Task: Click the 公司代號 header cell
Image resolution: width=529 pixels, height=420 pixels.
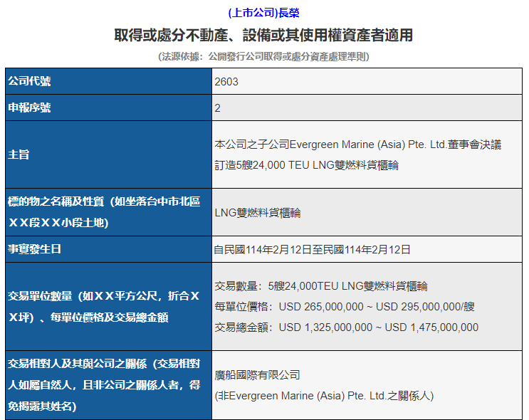Action: 109,81
